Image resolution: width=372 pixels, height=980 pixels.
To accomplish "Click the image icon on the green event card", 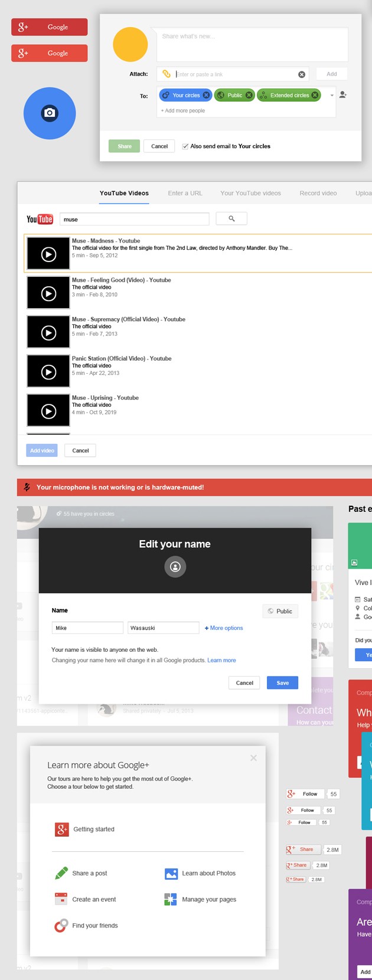I will point(354,563).
